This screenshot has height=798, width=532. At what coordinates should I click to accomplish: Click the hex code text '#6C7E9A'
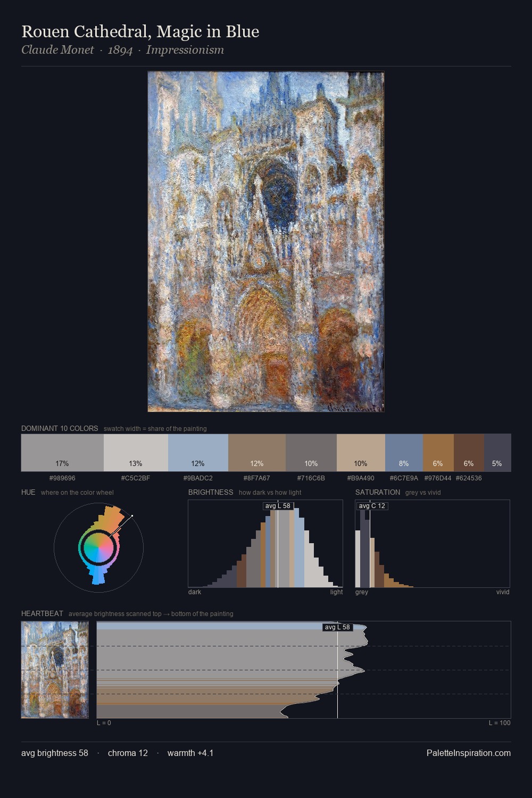click(404, 478)
